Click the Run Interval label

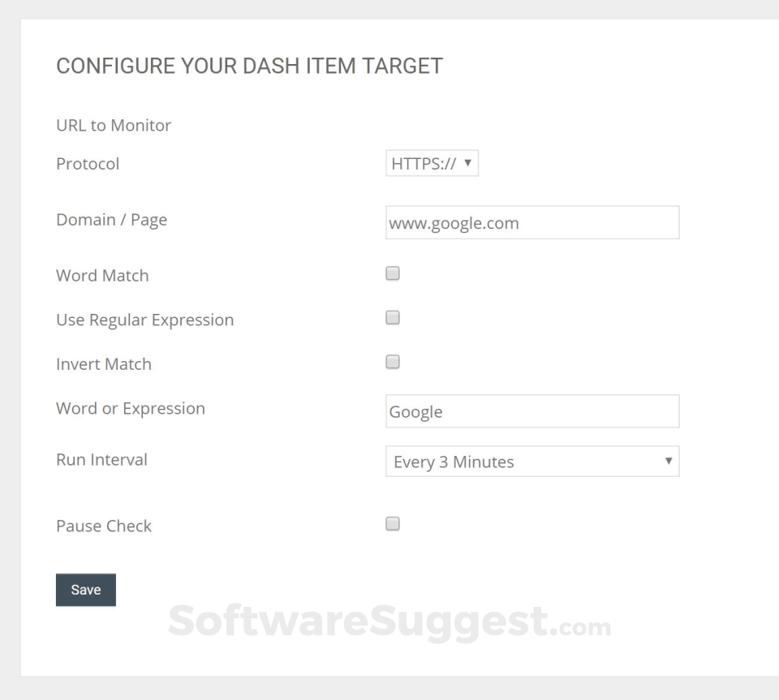coord(101,460)
